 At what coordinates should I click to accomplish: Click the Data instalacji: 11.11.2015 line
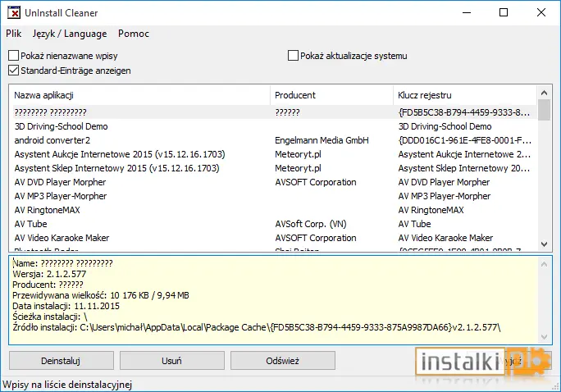tap(66, 306)
